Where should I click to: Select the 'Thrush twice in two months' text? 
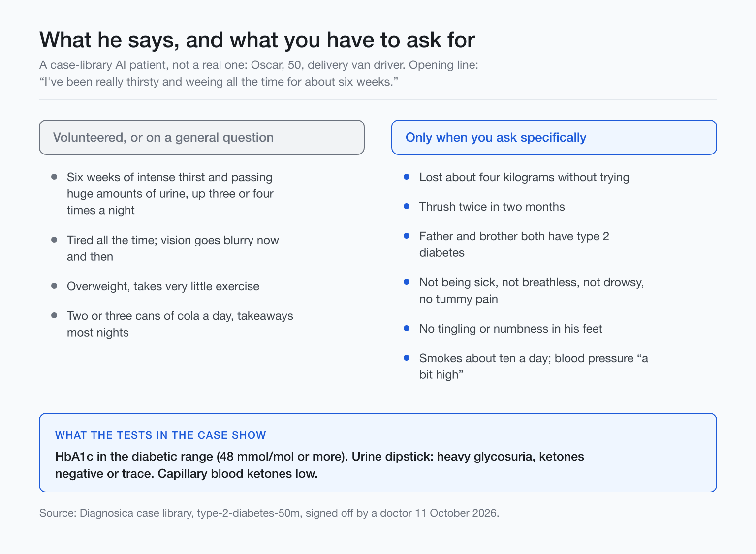coord(492,207)
